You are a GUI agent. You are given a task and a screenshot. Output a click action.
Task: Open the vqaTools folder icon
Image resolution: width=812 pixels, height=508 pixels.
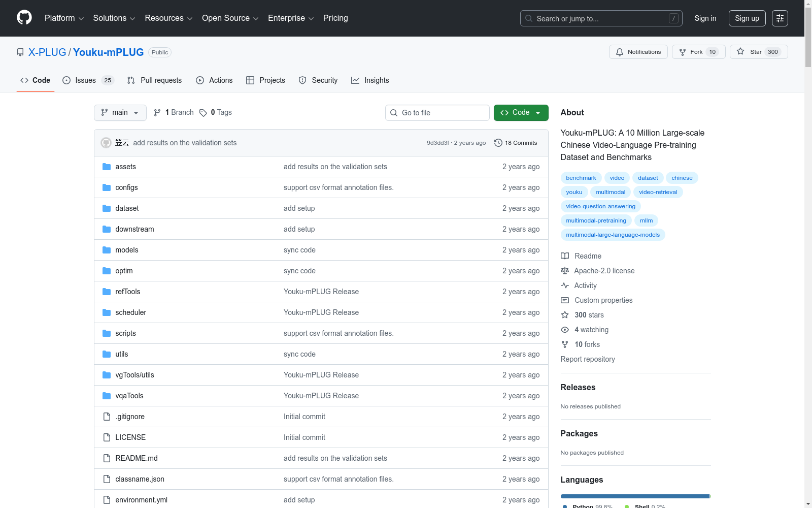click(x=107, y=396)
